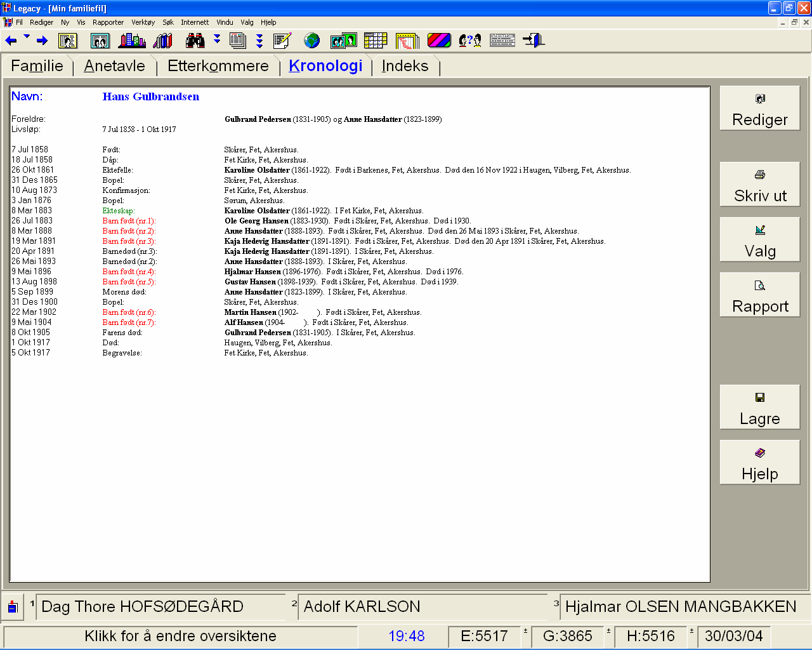Viewport: 812px width, 650px height.
Task: Open the stacked pages reports icon
Action: [x=238, y=41]
